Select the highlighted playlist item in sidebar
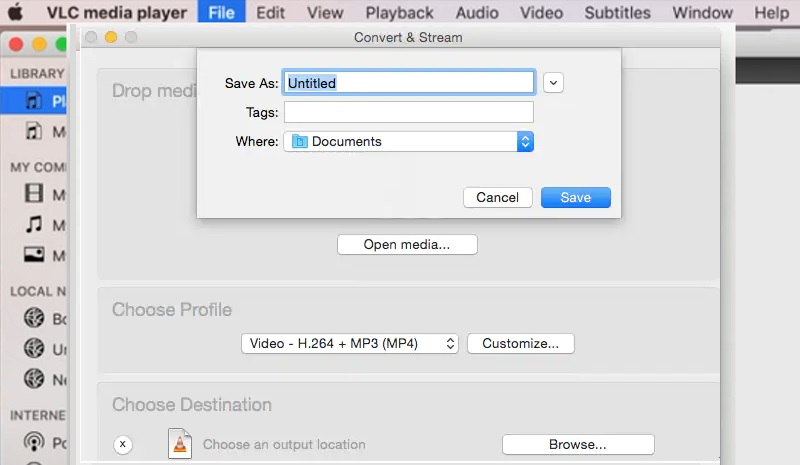800x465 pixels. [x=33, y=101]
